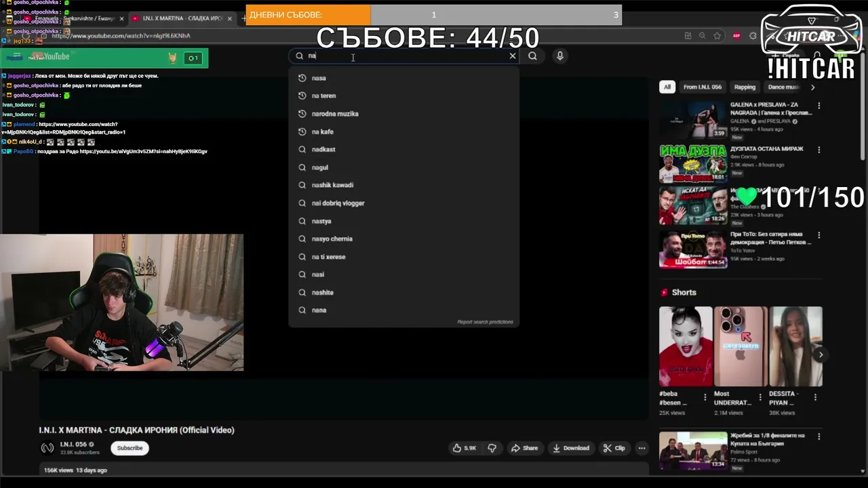Screen dimensions: 868x488
Task: Select the 'Dance music' filter chip
Action: [783, 87]
